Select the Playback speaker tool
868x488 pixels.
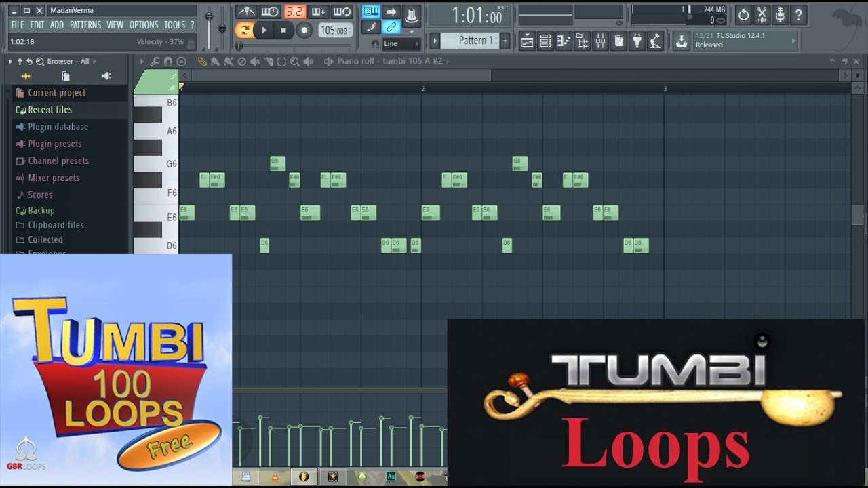coord(308,61)
